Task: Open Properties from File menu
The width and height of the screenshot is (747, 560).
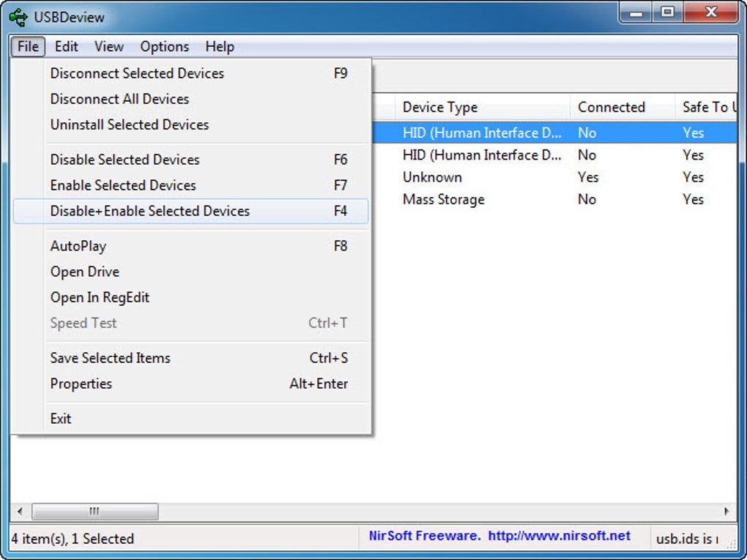Action: tap(81, 384)
